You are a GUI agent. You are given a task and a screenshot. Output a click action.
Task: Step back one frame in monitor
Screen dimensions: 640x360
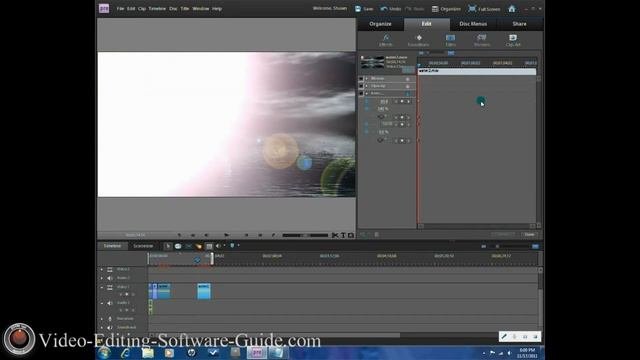206,235
